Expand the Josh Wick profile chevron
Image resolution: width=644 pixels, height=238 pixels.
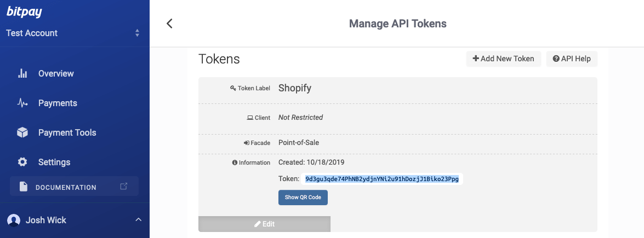coord(138,220)
